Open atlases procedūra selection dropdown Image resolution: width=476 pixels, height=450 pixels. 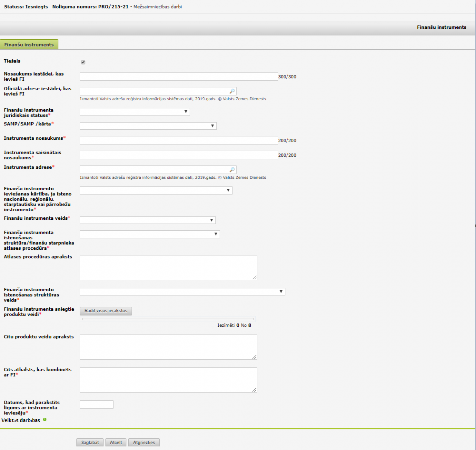pyautogui.click(x=150, y=234)
